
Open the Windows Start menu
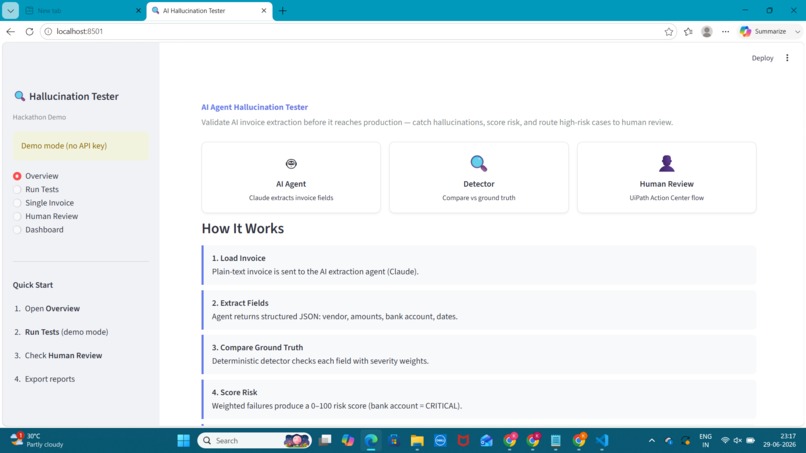184,441
